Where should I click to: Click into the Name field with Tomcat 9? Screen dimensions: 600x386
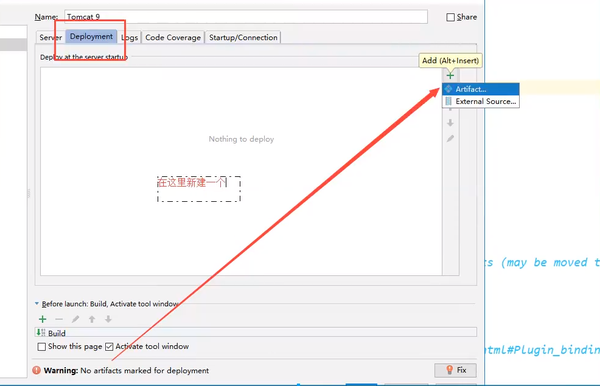click(x=246, y=17)
